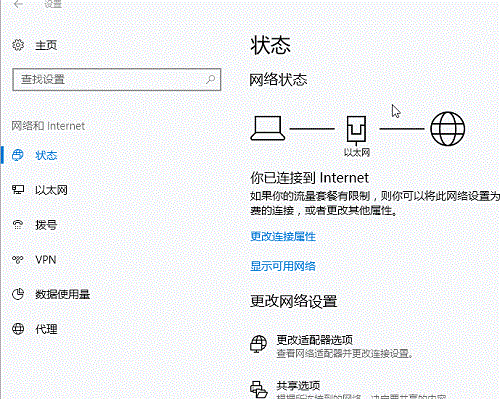The width and height of the screenshot is (500, 399).
Task: Click the 更改适配器选项 globe-monitor icon
Action: pyautogui.click(x=259, y=344)
